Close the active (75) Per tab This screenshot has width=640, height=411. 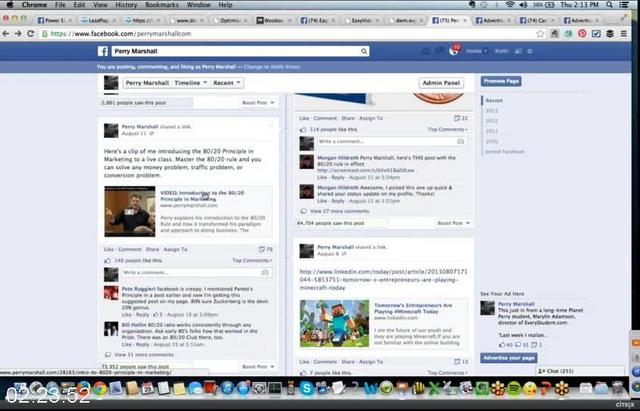tap(464, 20)
